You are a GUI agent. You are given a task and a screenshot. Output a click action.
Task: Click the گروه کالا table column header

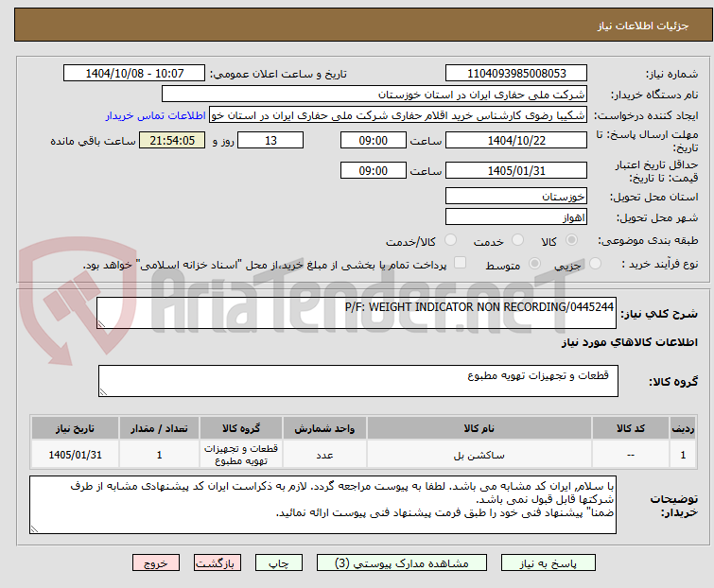(x=241, y=428)
